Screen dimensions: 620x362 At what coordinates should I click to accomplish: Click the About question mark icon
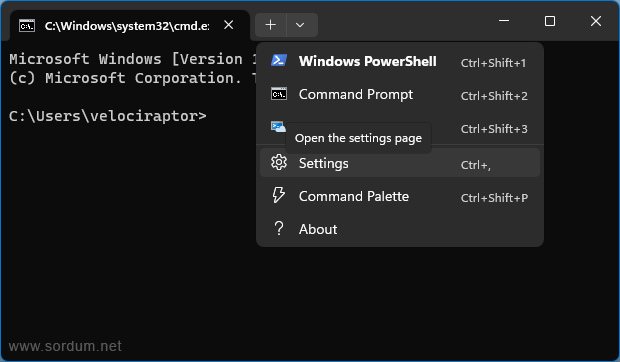pyautogui.click(x=279, y=228)
